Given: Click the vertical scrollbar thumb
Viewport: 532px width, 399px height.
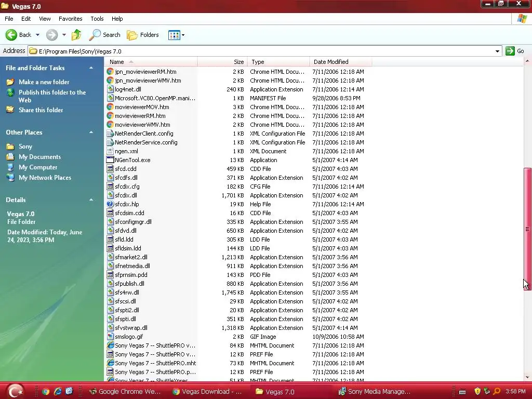Looking at the screenshot, I should [x=527, y=229].
